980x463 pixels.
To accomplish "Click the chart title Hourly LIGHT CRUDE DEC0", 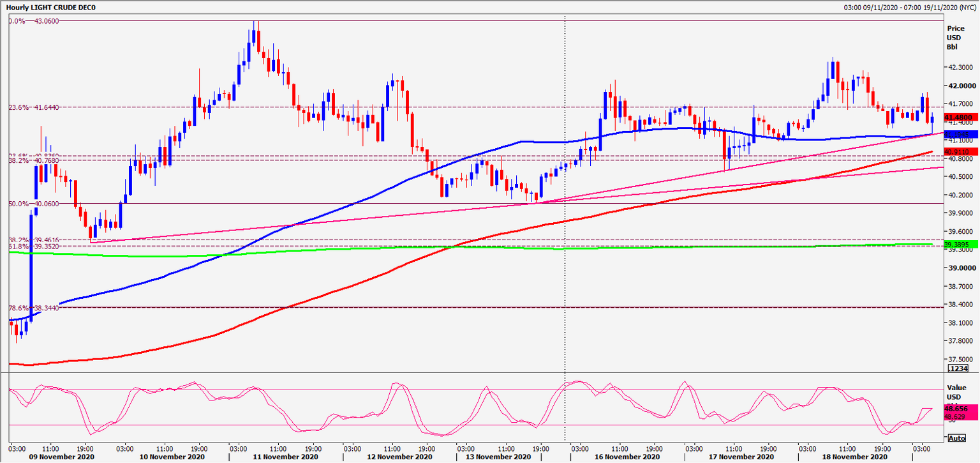I will (51, 6).
